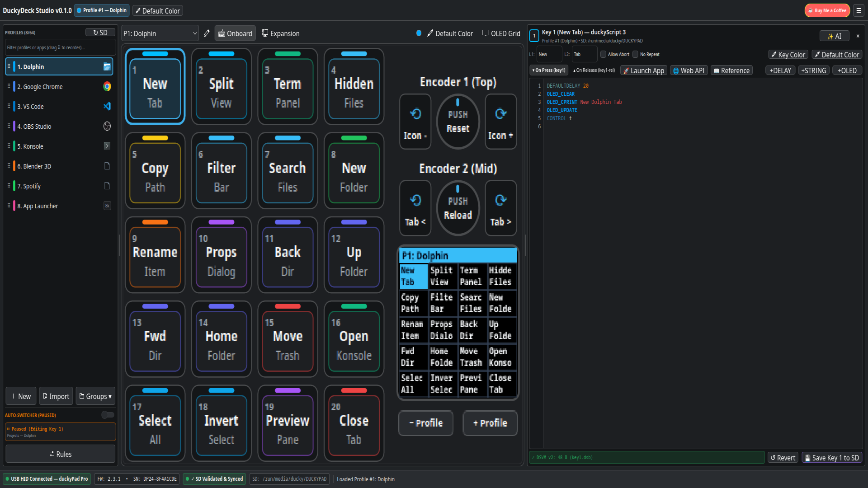
Task: Click Encoder 2 Tab < rotate-left key
Action: 415,208
